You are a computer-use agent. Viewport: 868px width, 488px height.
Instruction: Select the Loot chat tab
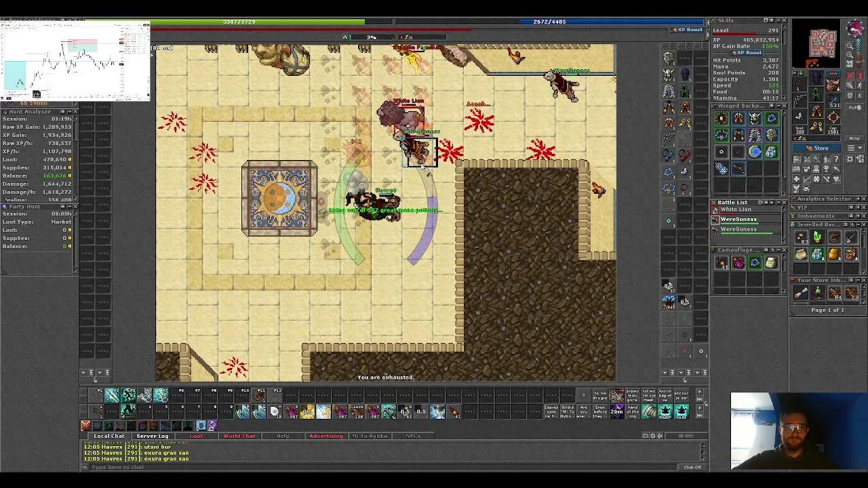196,436
